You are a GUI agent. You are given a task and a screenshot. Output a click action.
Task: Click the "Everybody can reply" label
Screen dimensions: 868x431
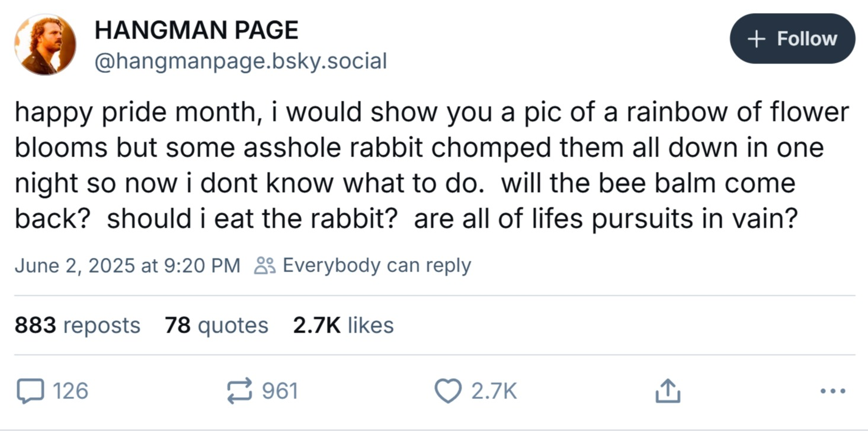pyautogui.click(x=377, y=266)
